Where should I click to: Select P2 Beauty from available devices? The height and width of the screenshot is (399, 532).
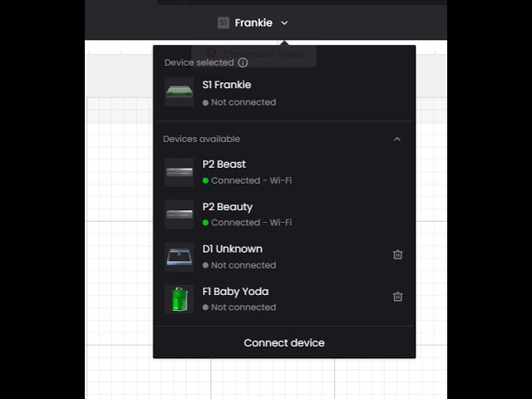[x=284, y=214]
